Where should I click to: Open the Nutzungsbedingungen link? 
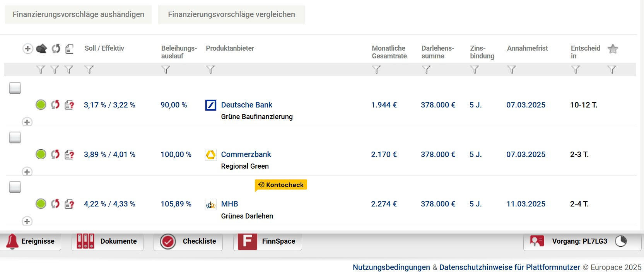pos(391,267)
